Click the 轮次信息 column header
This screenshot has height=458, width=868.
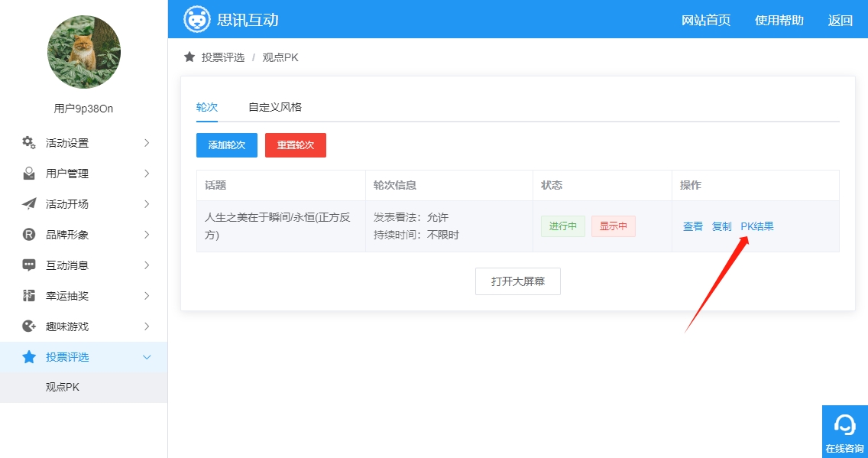point(395,185)
